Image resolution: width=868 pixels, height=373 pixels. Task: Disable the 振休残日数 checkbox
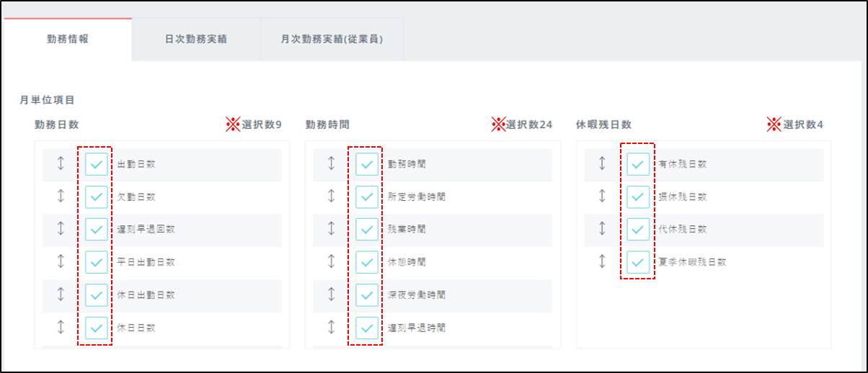[638, 197]
